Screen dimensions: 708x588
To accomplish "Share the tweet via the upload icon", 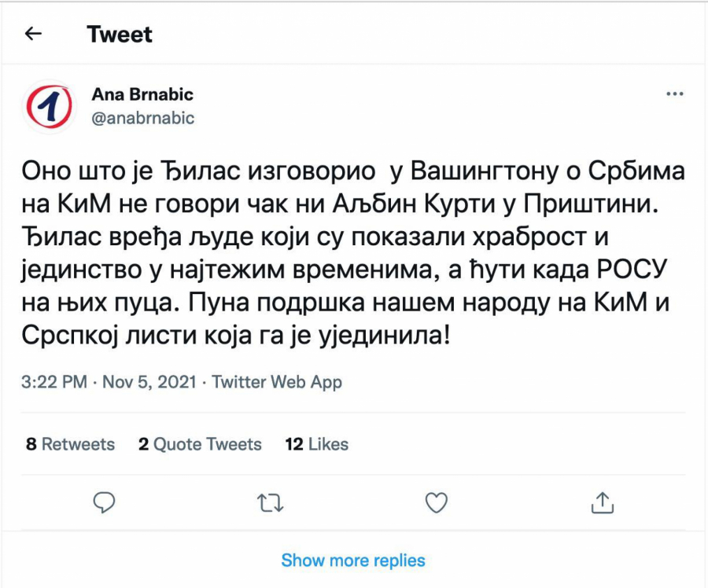I will pyautogui.click(x=601, y=502).
